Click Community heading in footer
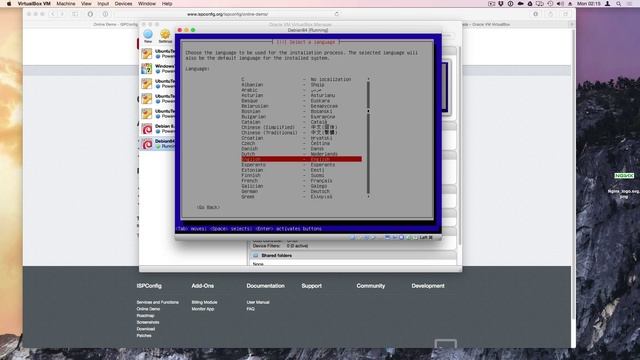Image resolution: width=640 pixels, height=360 pixels. coord(371,286)
